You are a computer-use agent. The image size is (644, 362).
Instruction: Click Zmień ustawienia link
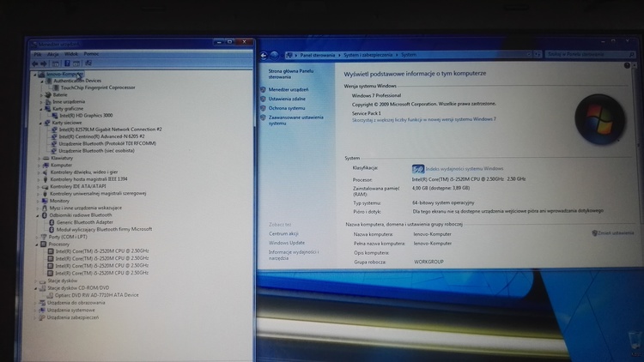point(616,233)
